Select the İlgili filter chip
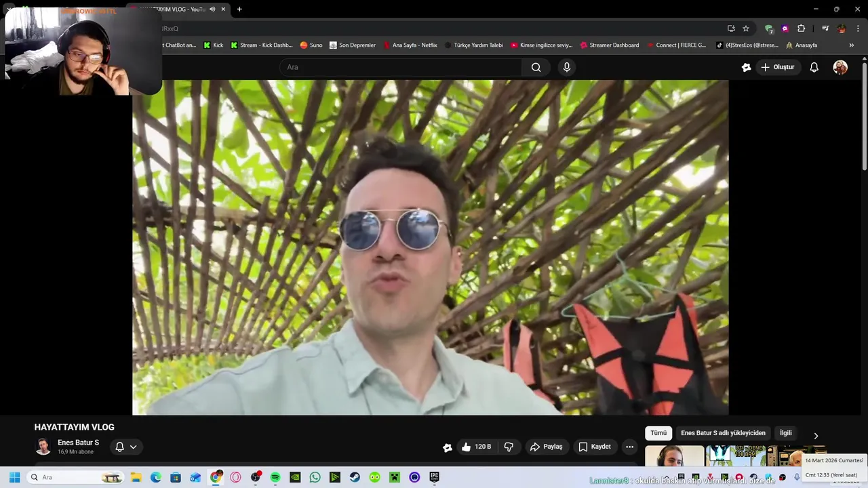 click(785, 433)
